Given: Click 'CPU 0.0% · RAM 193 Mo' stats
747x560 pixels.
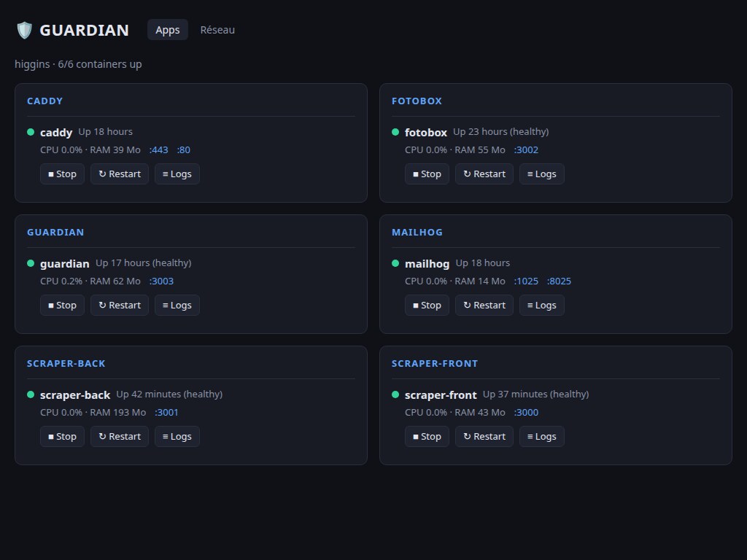Looking at the screenshot, I should pyautogui.click(x=93, y=413).
